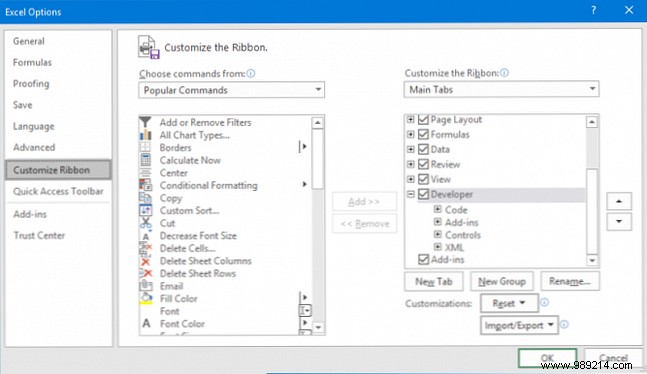Click the Decrease Font Size icon

[x=145, y=236]
